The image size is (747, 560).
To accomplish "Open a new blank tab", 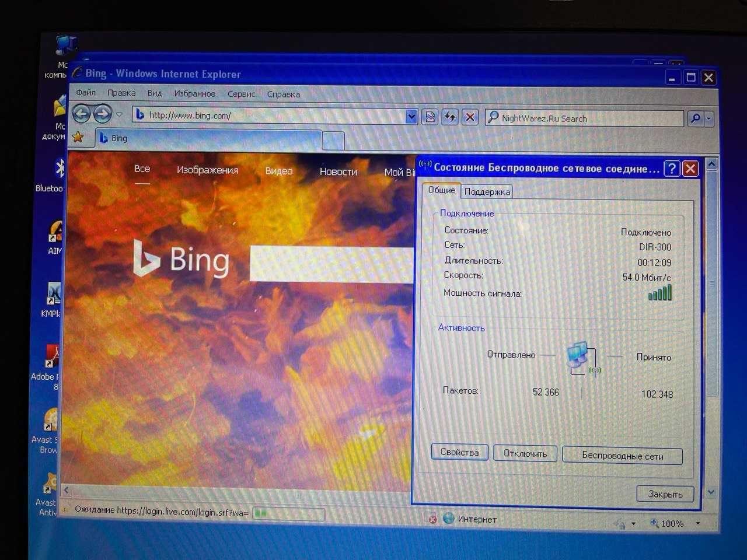I will (x=333, y=140).
